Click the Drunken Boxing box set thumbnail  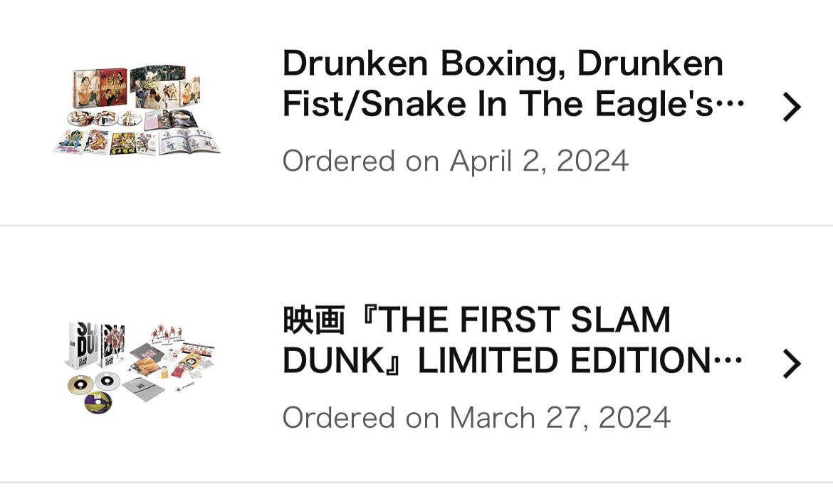click(137, 111)
